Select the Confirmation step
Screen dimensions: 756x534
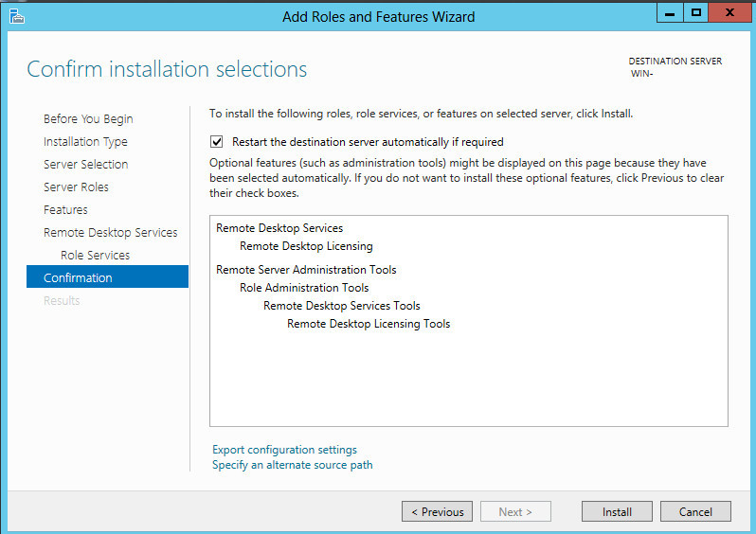[107, 276]
